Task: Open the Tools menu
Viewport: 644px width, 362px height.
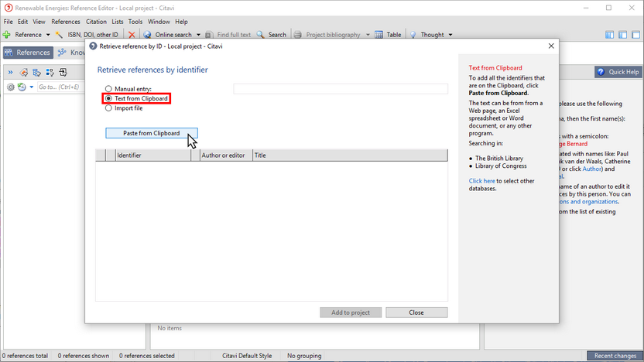Action: [135, 22]
